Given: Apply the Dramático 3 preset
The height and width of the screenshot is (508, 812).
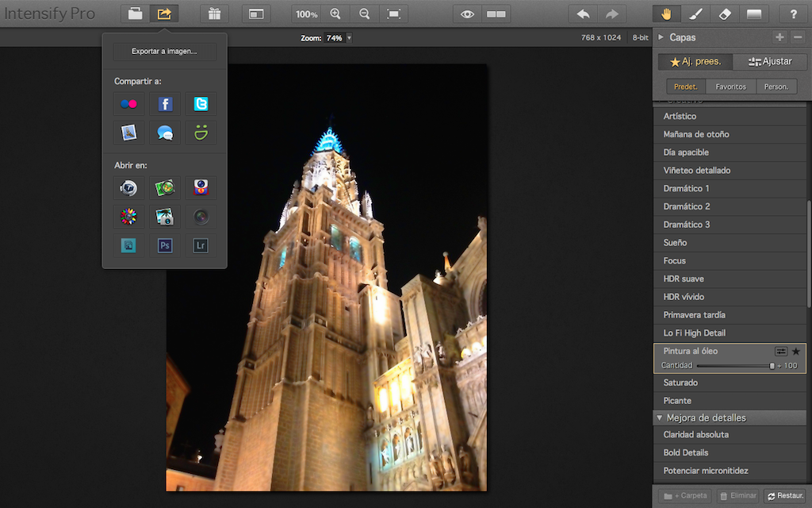Looking at the screenshot, I should (730, 225).
